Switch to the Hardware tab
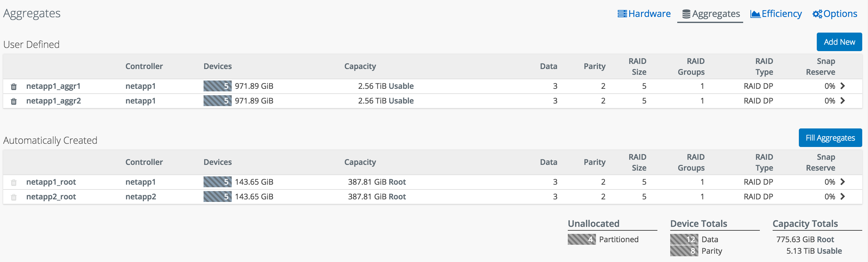Screen dimensions: 868x262 [x=649, y=14]
